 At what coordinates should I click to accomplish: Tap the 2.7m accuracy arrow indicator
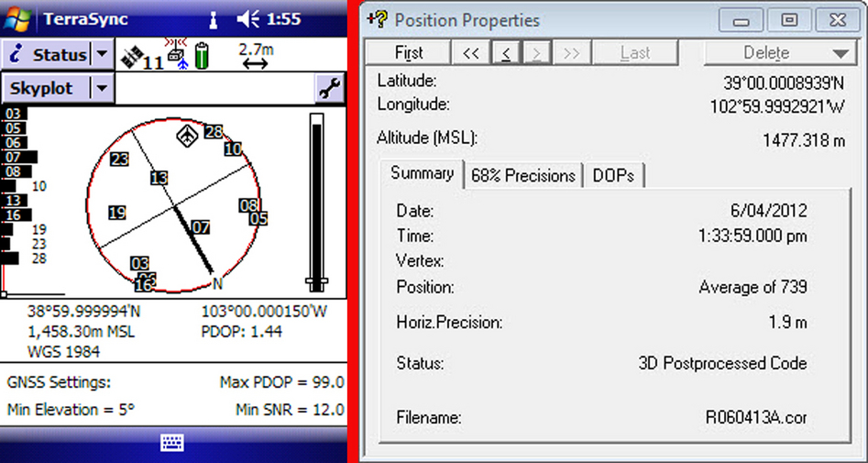click(x=256, y=56)
